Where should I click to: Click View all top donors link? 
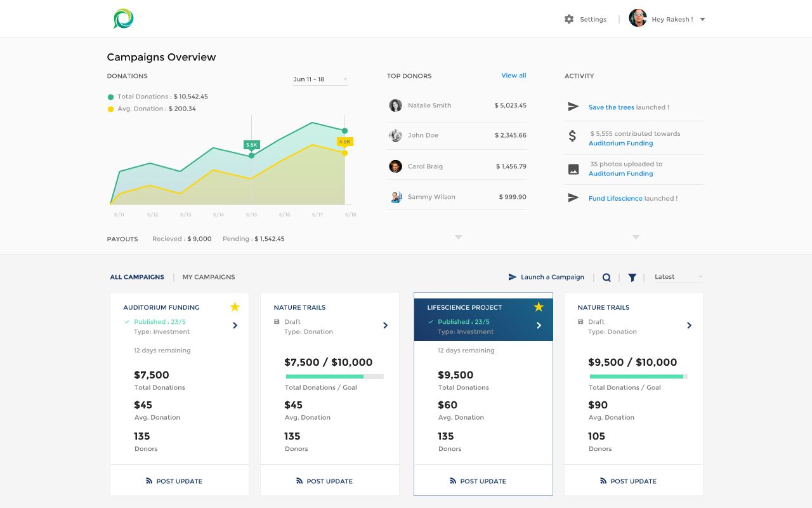(x=513, y=76)
